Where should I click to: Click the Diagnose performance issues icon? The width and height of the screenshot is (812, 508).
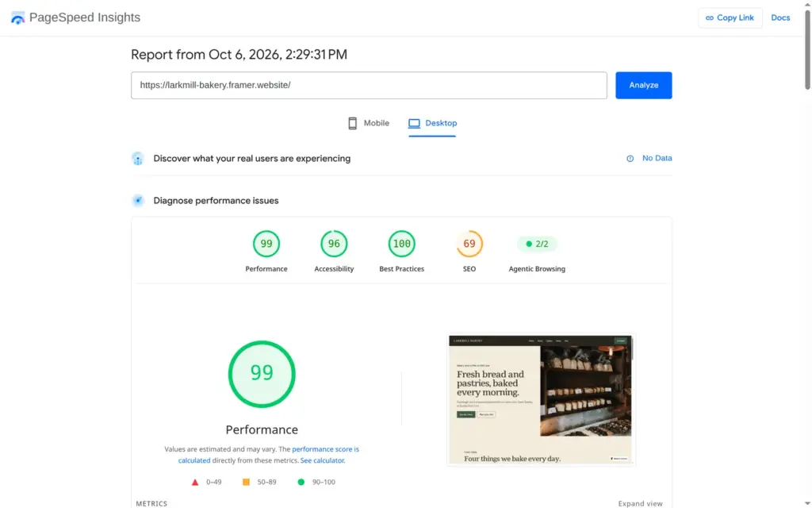tap(138, 201)
